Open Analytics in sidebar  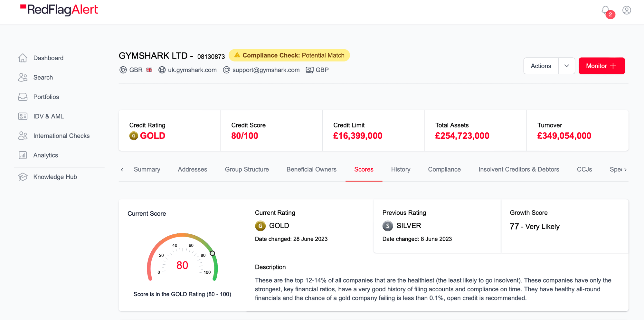pos(46,155)
